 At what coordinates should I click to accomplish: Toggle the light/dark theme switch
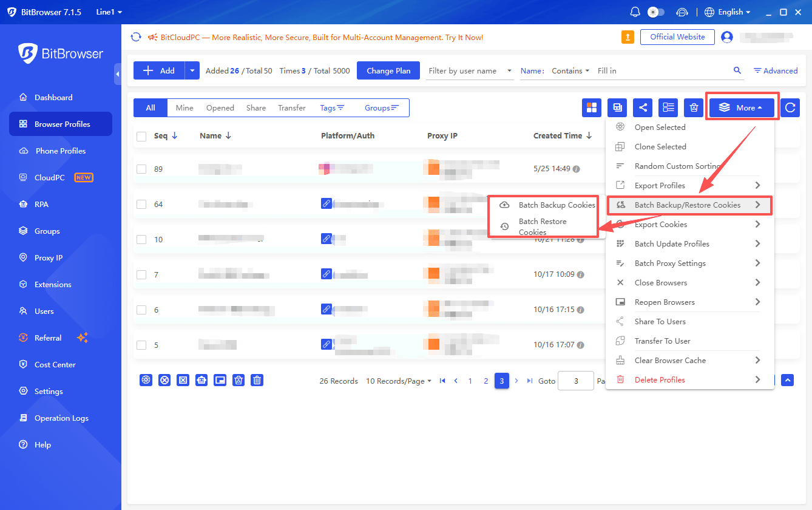coord(656,12)
